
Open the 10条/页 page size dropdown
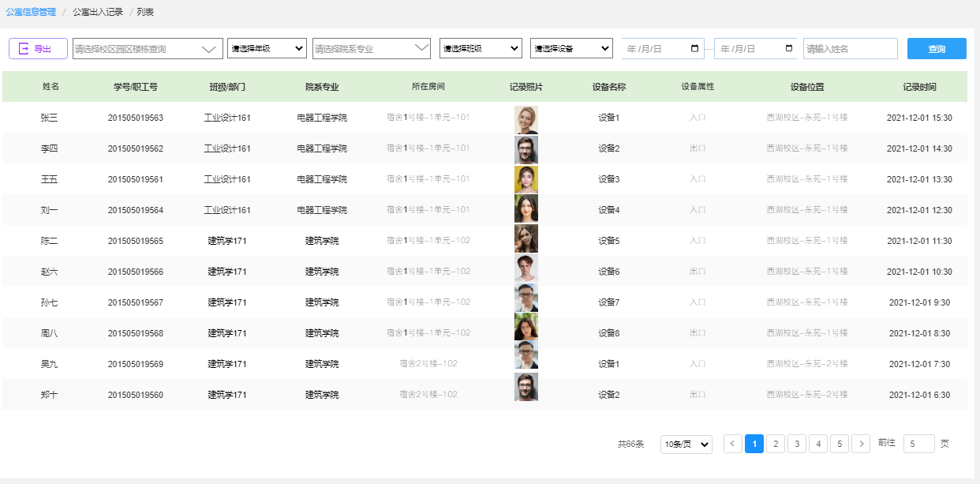tap(686, 445)
